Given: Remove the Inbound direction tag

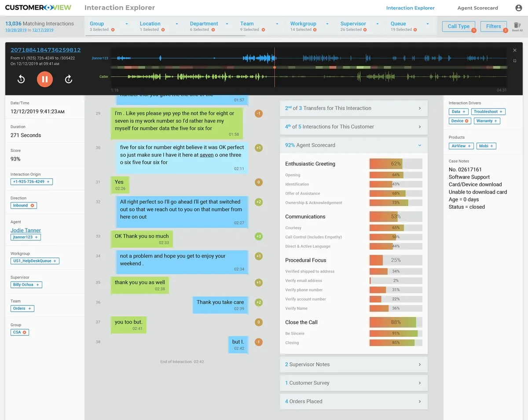Looking at the screenshot, I should click(x=33, y=206).
